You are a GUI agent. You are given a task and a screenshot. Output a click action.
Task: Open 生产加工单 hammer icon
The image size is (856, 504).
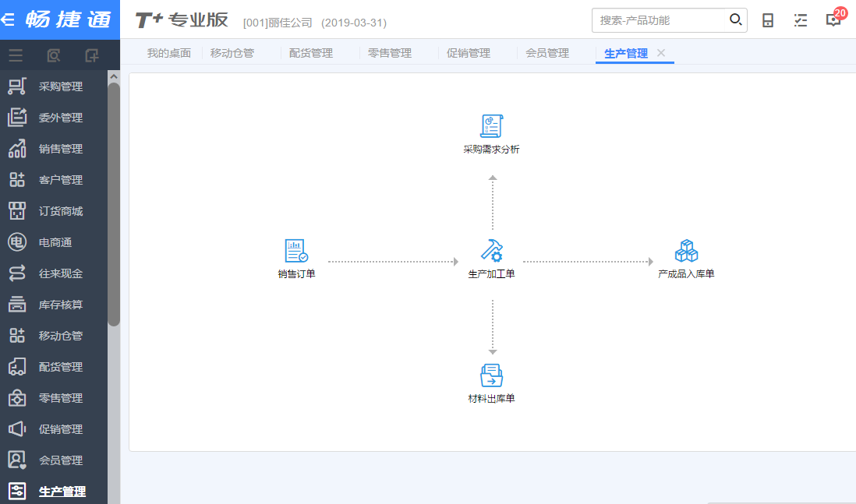(x=491, y=251)
